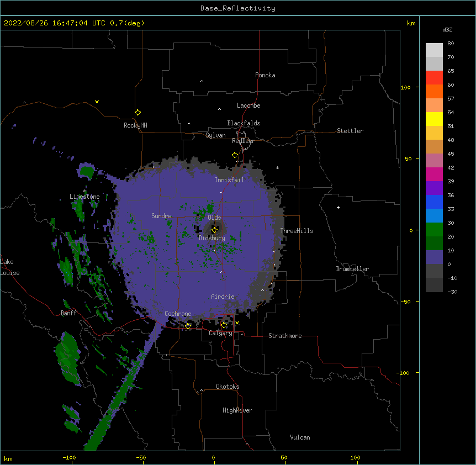Screen dimensions: 476x465
Task: Click the orange 57-60 dBZ swatch
Action: coord(434,91)
